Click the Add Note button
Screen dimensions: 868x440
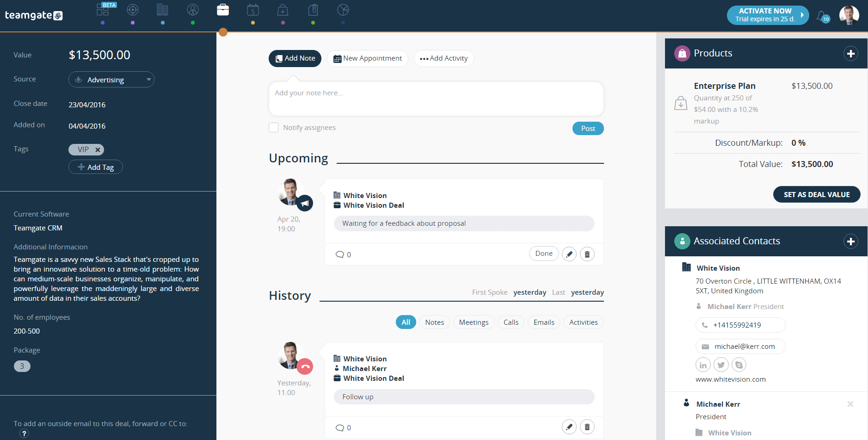[295, 58]
